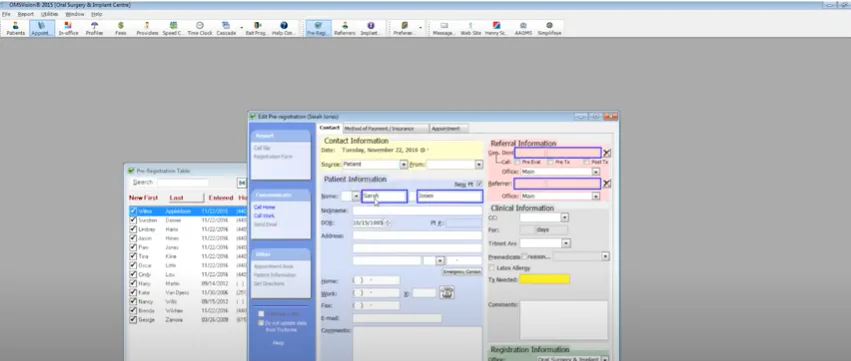
Task: Open the Utilities menu
Action: pyautogui.click(x=49, y=14)
